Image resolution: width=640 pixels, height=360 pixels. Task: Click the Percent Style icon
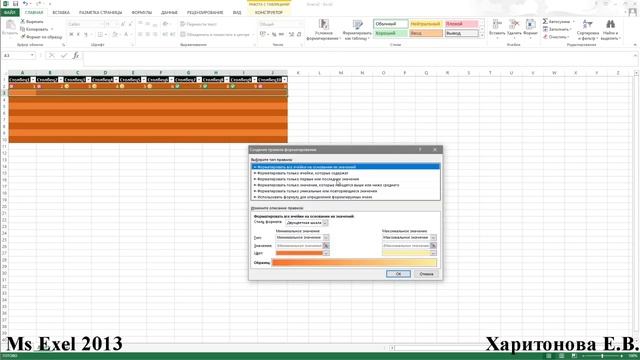click(x=274, y=35)
